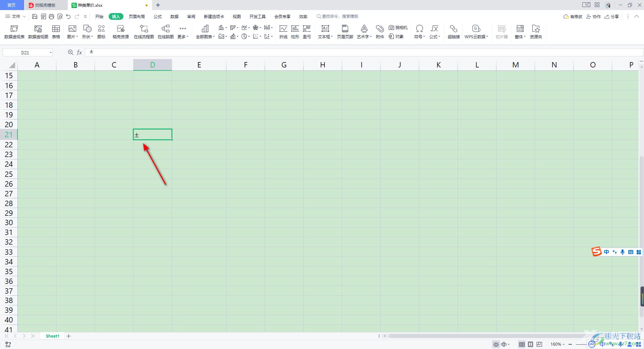Click the 表格 table icon
The width and height of the screenshot is (644, 349).
56,32
